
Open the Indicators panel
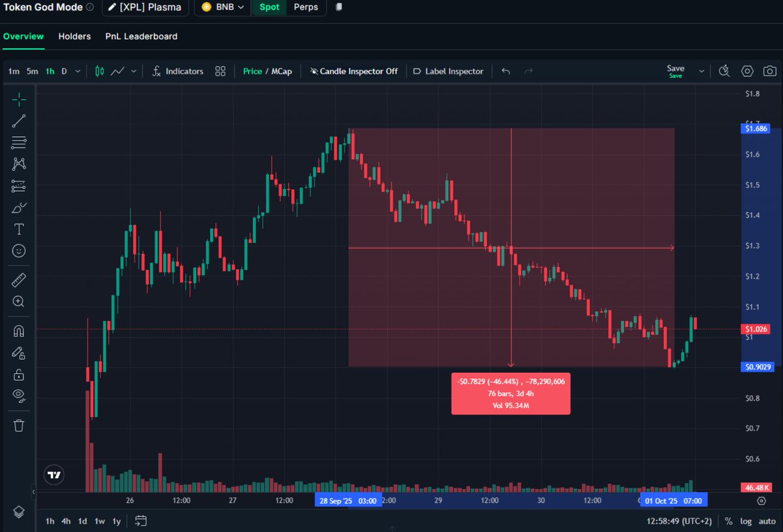[x=177, y=71]
